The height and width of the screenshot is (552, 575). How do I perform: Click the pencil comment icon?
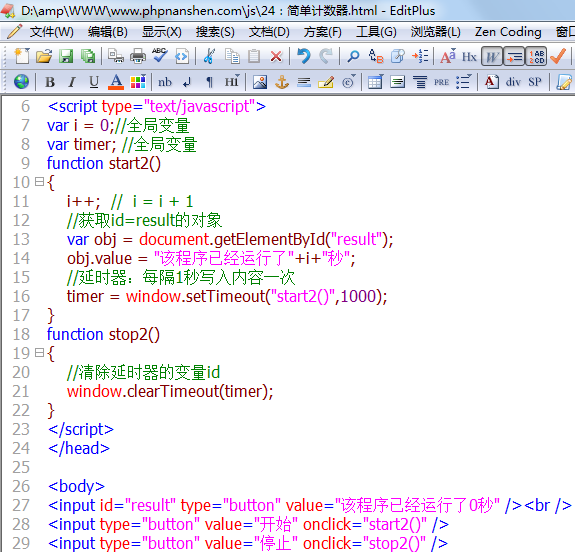pyautogui.click(x=326, y=82)
